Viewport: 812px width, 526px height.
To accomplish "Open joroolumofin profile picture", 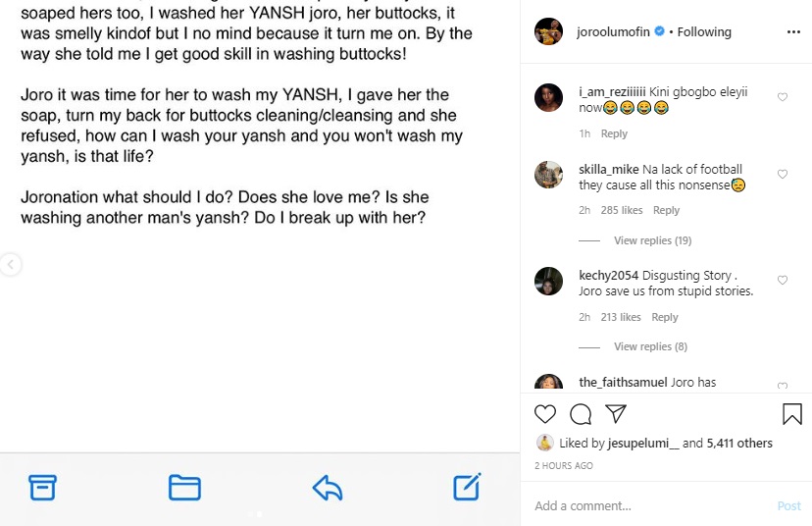I will click(x=548, y=31).
